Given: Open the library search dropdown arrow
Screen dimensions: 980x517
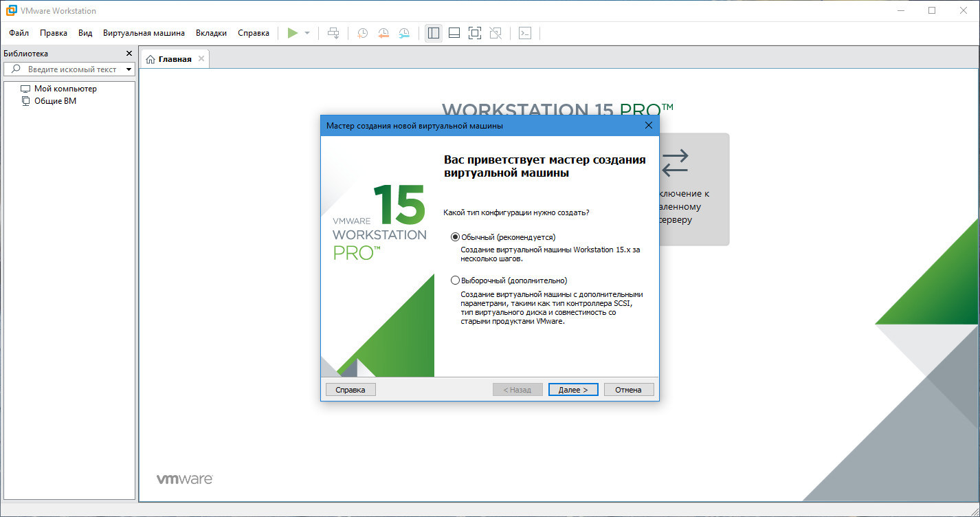Looking at the screenshot, I should 129,69.
